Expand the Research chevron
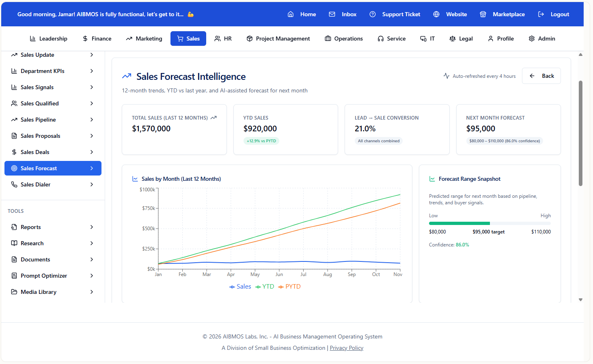This screenshot has height=364, width=593. tap(92, 243)
